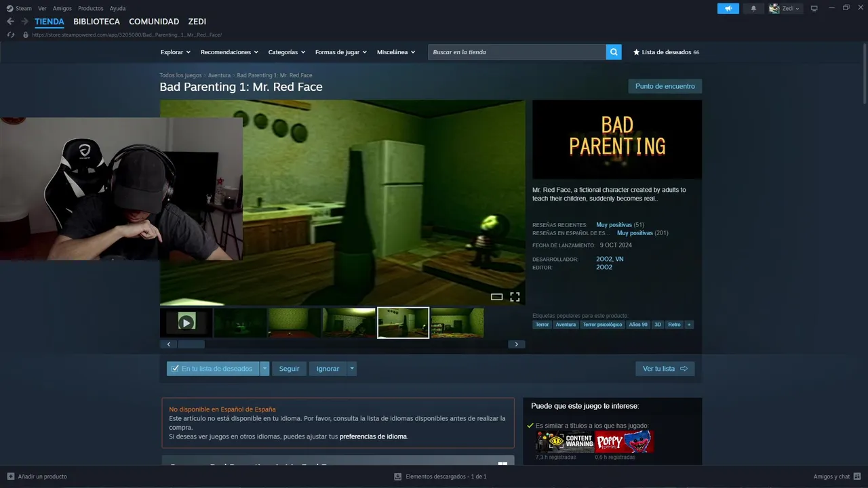The width and height of the screenshot is (868, 488).
Task: Toggle theater mode on media player
Action: coord(496,297)
